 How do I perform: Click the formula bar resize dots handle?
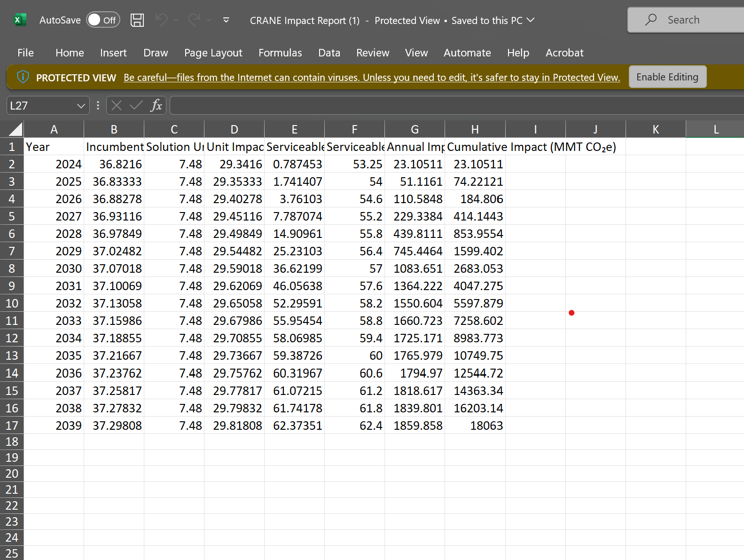point(98,105)
